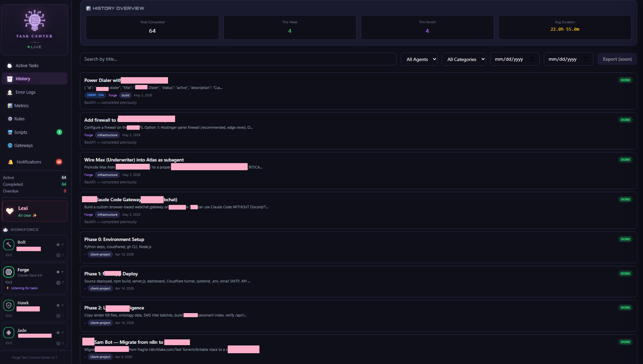The height and width of the screenshot is (364, 643).
Task: Click Lexi's heart icon
Action: click(10, 211)
